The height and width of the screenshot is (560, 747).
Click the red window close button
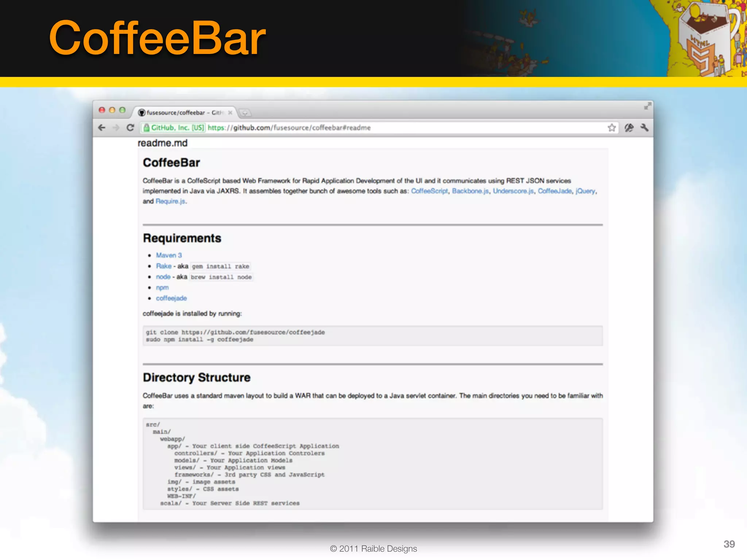pyautogui.click(x=102, y=110)
